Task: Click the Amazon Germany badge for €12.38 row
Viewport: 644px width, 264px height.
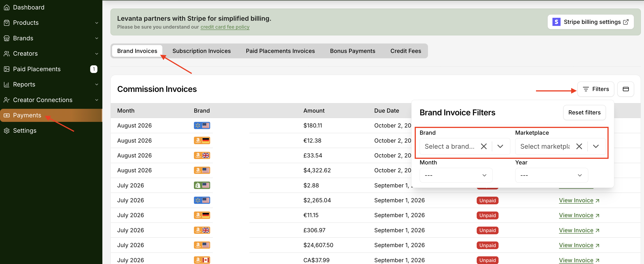Action: pyautogui.click(x=202, y=140)
